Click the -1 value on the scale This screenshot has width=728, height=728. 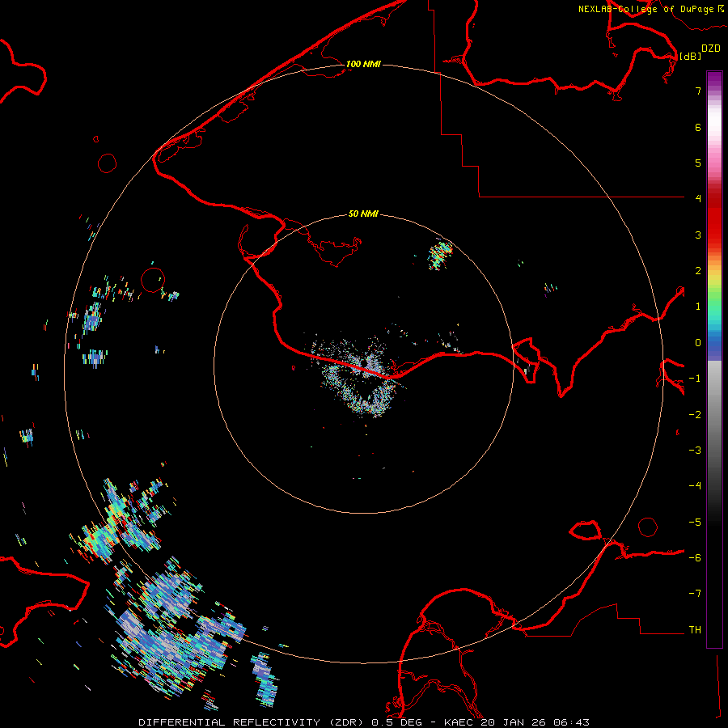click(695, 379)
